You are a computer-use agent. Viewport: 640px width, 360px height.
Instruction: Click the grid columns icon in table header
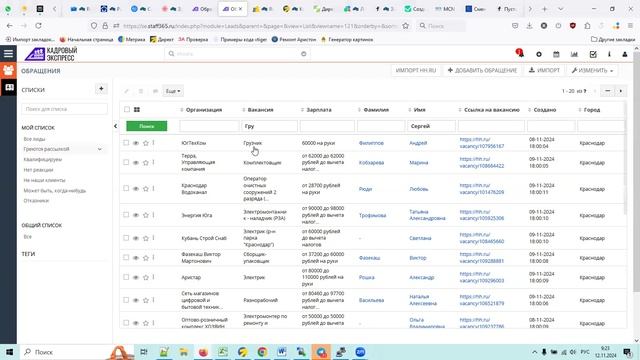click(137, 109)
